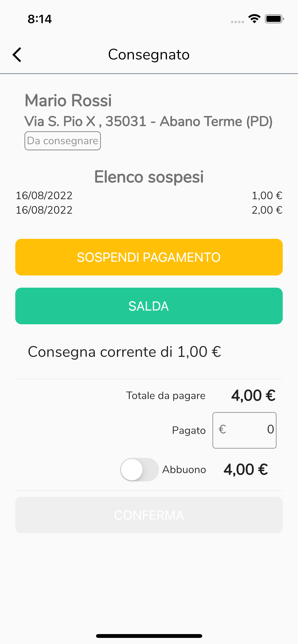Tap the Totale da pagare label
Viewport: 298px width, 644px height.
(x=166, y=396)
